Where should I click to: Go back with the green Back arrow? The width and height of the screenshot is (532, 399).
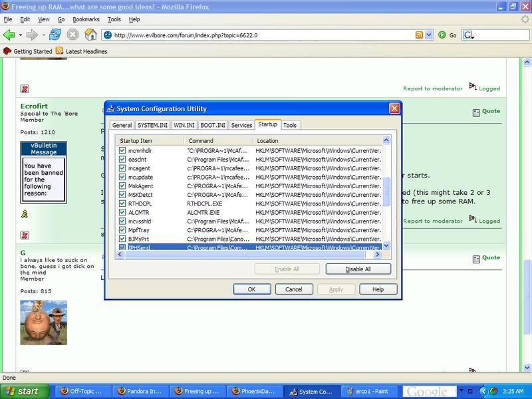[x=9, y=35]
